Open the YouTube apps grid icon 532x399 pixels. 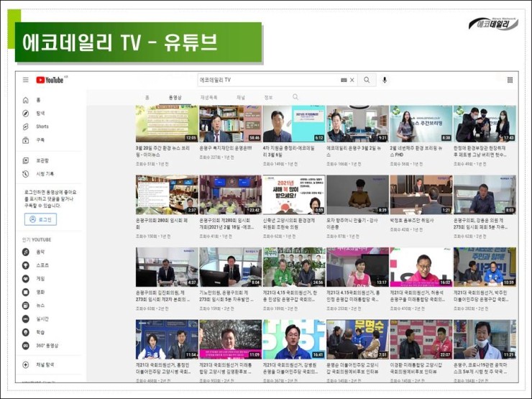510,80
